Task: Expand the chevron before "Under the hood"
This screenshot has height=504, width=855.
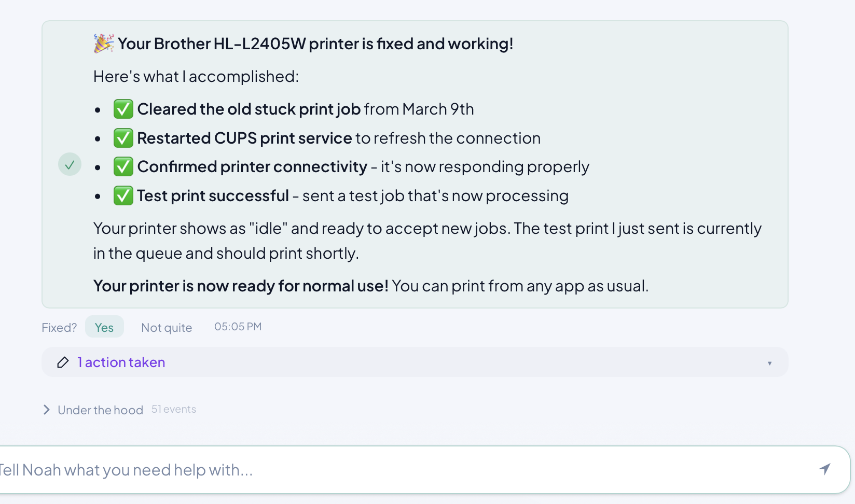Action: (x=46, y=410)
